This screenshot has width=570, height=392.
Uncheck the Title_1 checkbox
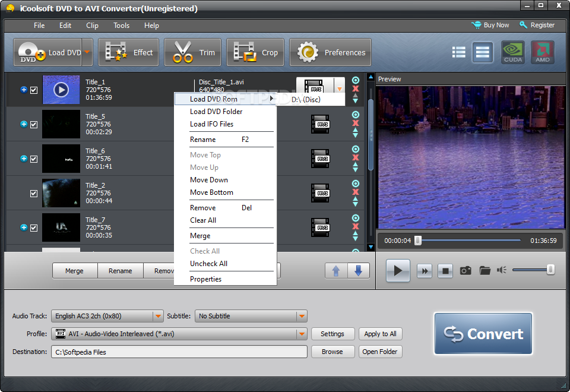tap(34, 90)
